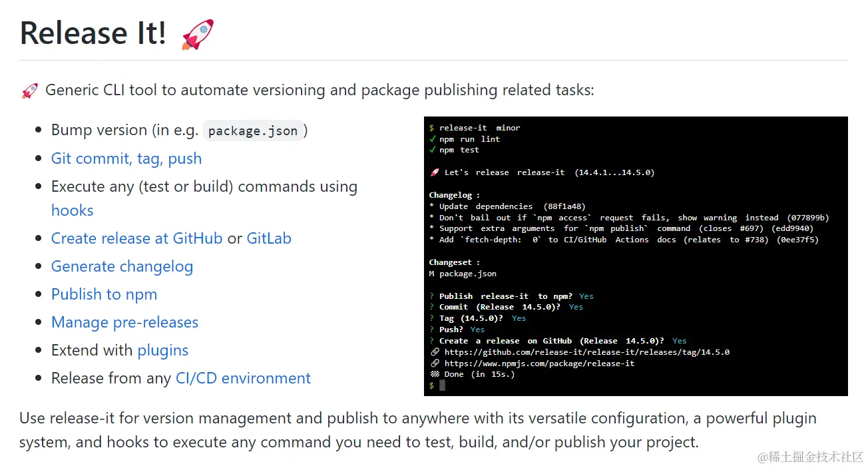The image size is (868, 468).
Task: Click the green check next to 'npm run lint'
Action: 433,139
